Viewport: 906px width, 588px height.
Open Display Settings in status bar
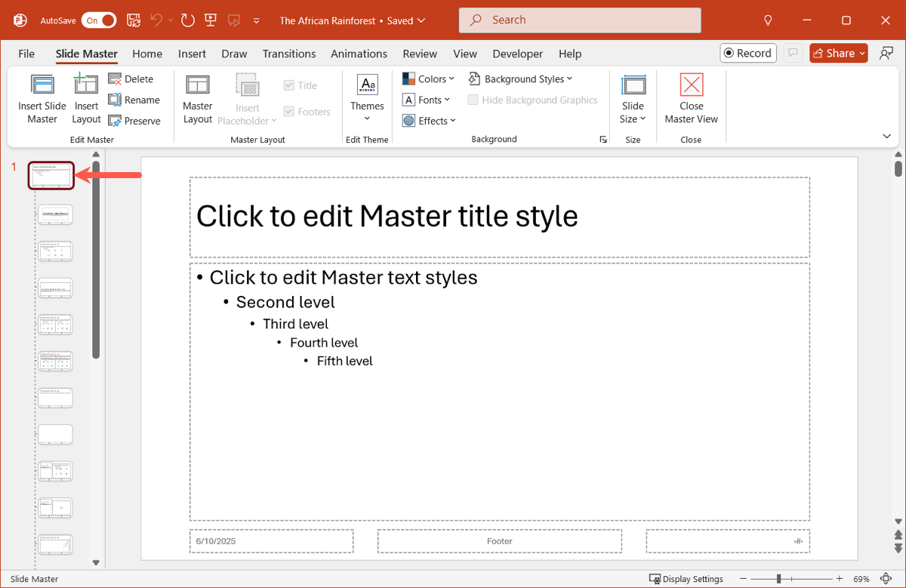tap(686, 579)
